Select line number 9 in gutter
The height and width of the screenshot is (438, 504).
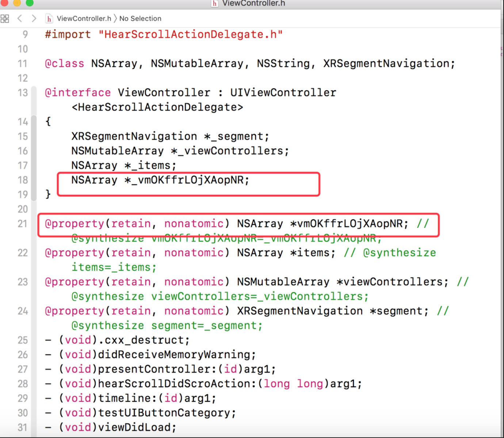click(25, 34)
